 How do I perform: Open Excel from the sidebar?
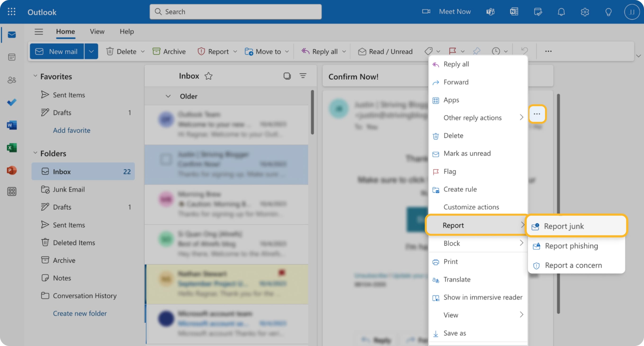tap(12, 148)
